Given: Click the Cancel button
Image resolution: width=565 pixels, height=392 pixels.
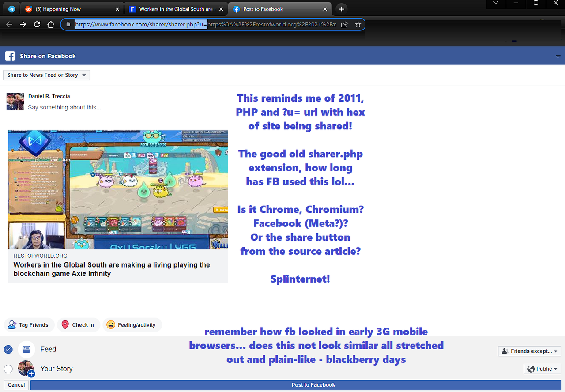Looking at the screenshot, I should click(16, 385).
